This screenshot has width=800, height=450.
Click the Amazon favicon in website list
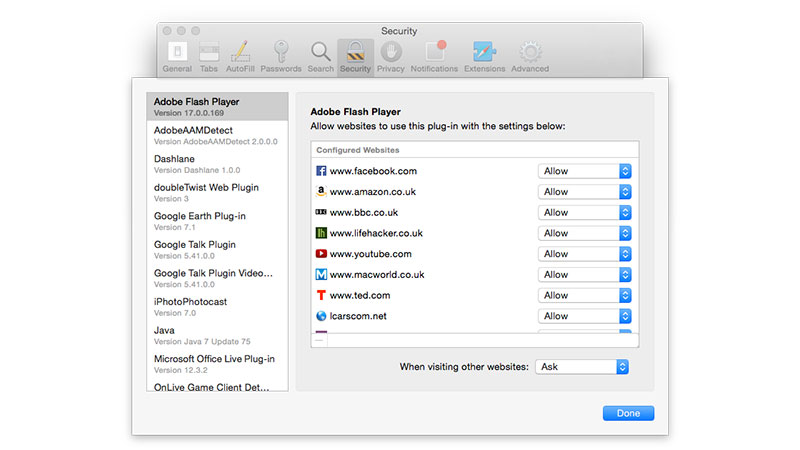click(321, 191)
